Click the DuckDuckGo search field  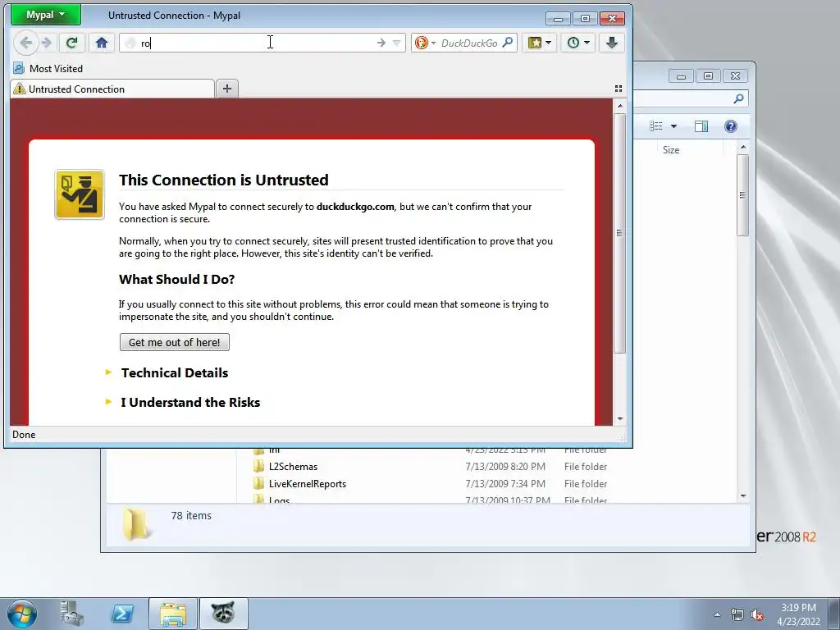tap(469, 43)
